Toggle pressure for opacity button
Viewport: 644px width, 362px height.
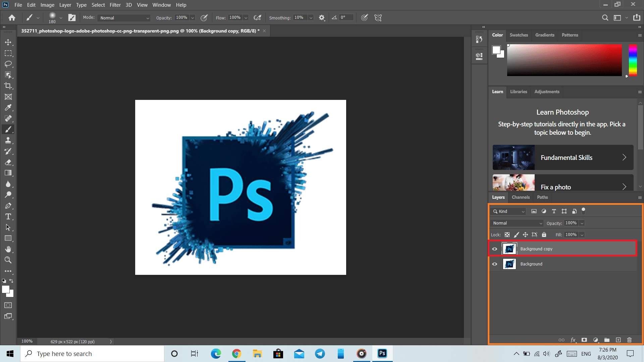pos(204,18)
